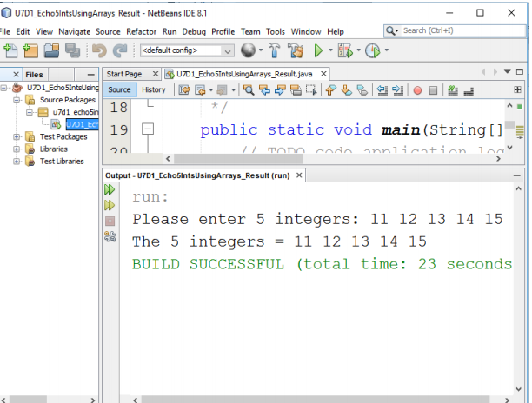This screenshot has height=403, width=532.
Task: Collapse the u7d1_echo5 package node
Action: [x=30, y=112]
